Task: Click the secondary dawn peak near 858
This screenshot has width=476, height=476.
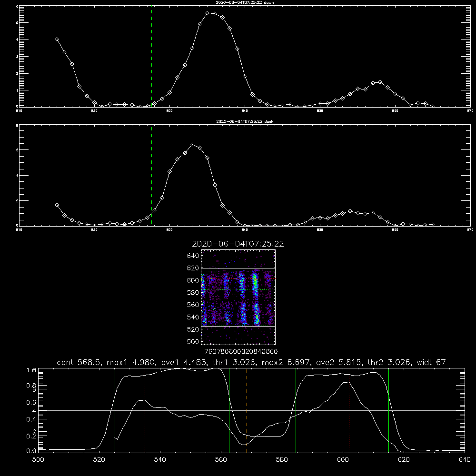Action: 380,82
